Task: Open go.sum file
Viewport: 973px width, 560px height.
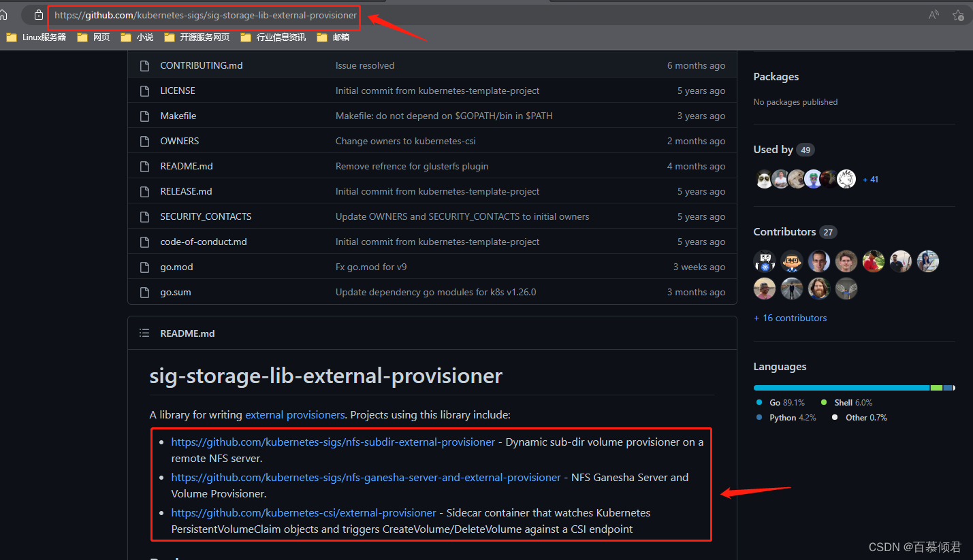Action: pyautogui.click(x=176, y=292)
